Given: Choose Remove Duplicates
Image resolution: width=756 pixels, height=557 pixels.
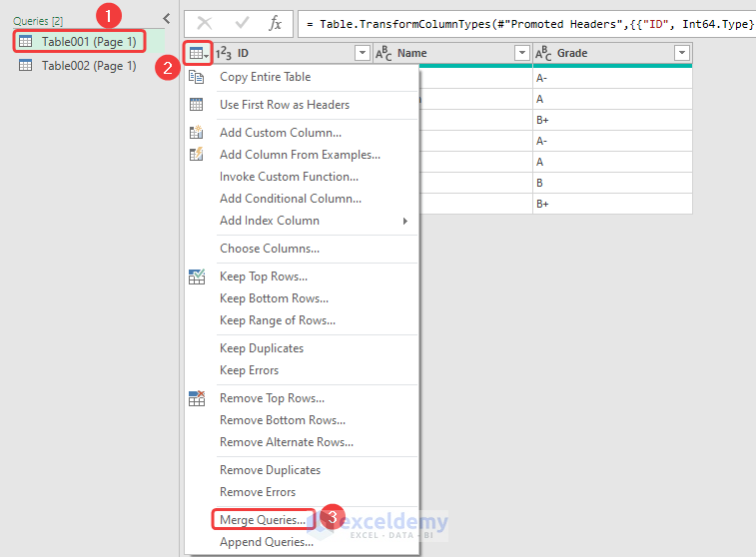Looking at the screenshot, I should (270, 470).
